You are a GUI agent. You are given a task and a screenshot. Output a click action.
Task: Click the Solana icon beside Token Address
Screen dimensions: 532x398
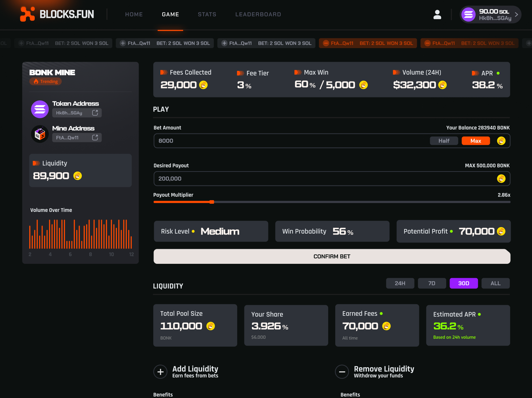(x=39, y=109)
